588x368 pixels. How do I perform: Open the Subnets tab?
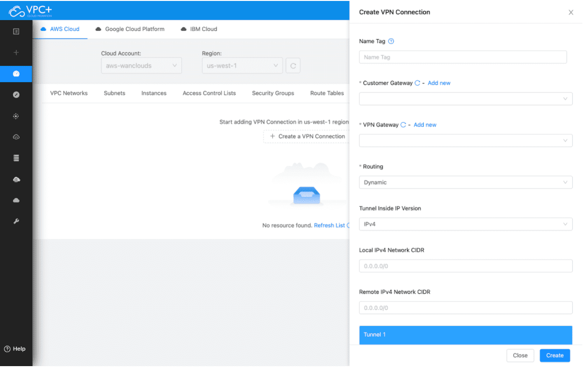point(115,93)
